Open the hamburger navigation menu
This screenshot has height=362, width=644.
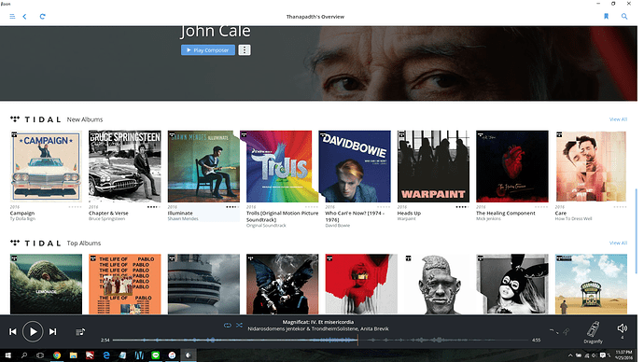pos(12,17)
